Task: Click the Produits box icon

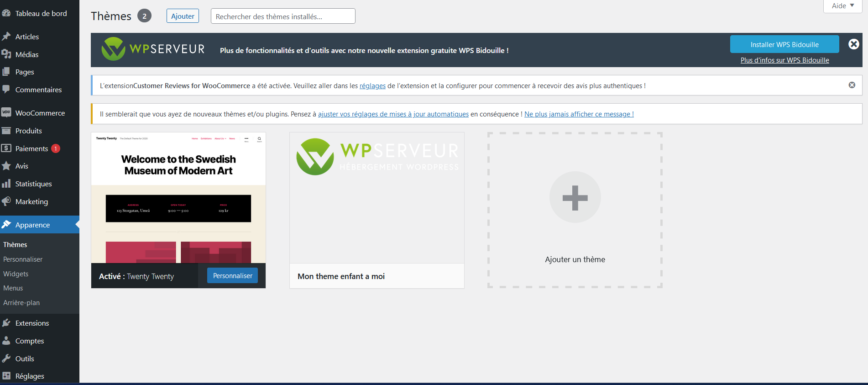Action: 6,131
